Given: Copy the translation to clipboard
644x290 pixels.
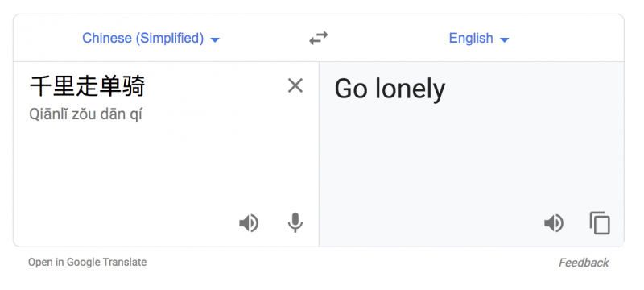Looking at the screenshot, I should pyautogui.click(x=600, y=223).
